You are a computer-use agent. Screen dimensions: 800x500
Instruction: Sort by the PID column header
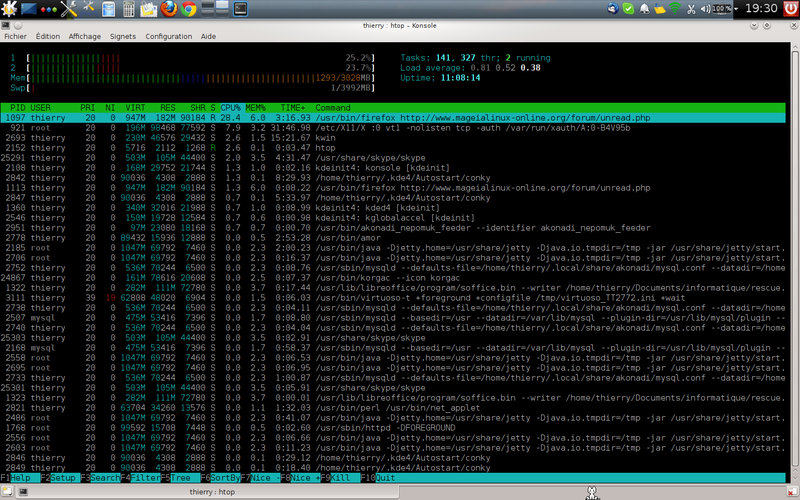coord(18,108)
